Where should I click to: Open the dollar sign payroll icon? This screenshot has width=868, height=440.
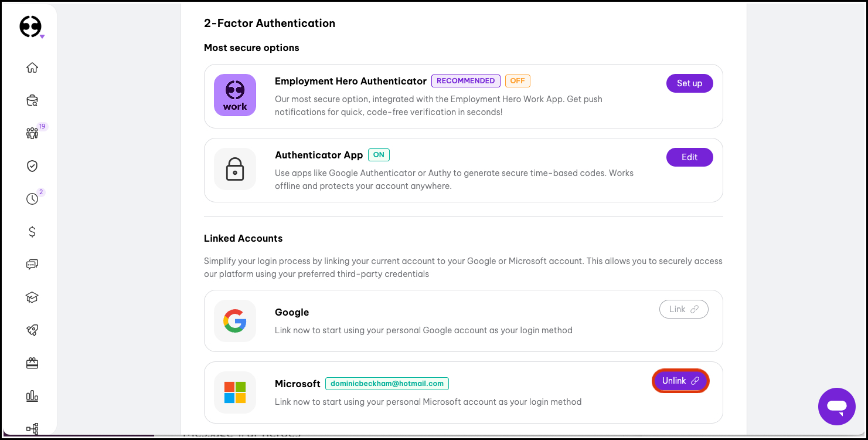tap(32, 232)
